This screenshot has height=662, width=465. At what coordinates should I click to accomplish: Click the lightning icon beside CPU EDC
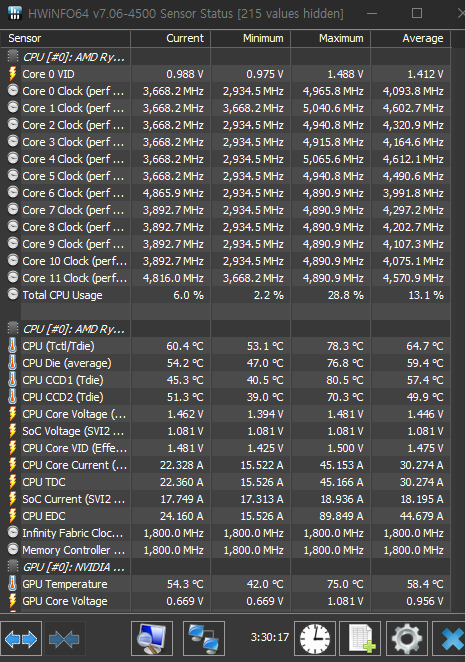click(x=13, y=516)
